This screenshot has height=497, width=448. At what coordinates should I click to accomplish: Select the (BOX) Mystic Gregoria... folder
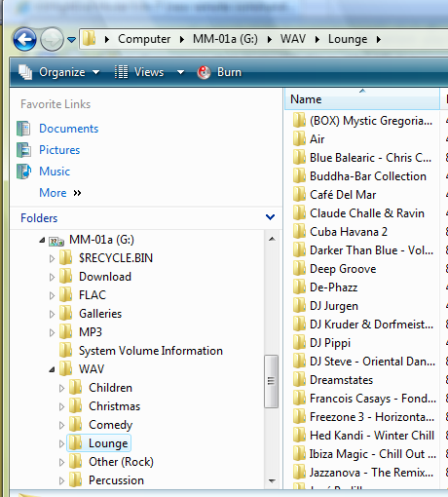click(x=371, y=121)
